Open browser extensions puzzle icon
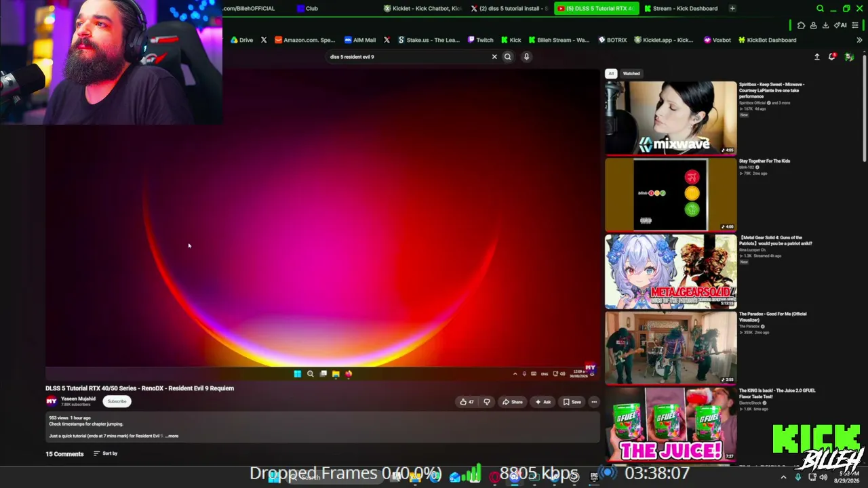868x488 pixels. pos(801,25)
